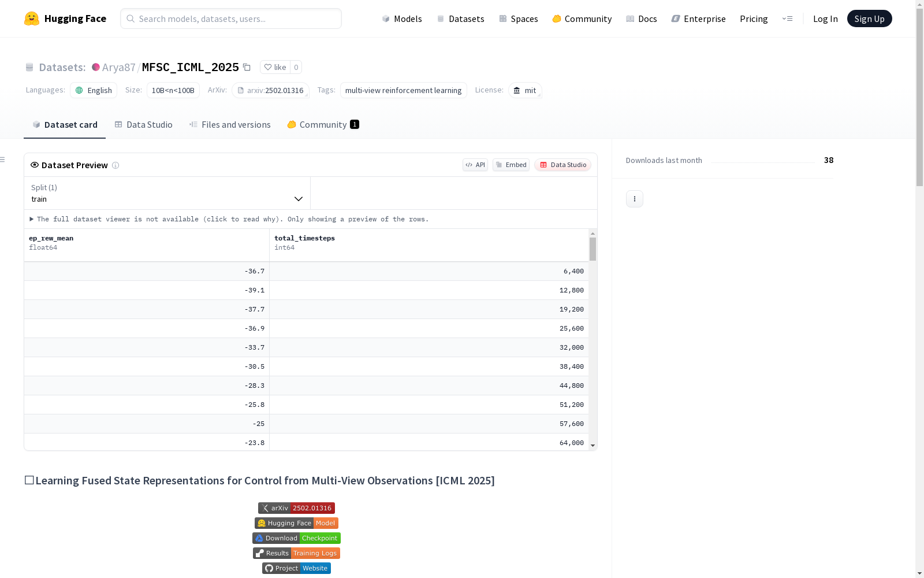
Task: Click the Datasets stack icon beside the title
Action: tap(29, 68)
